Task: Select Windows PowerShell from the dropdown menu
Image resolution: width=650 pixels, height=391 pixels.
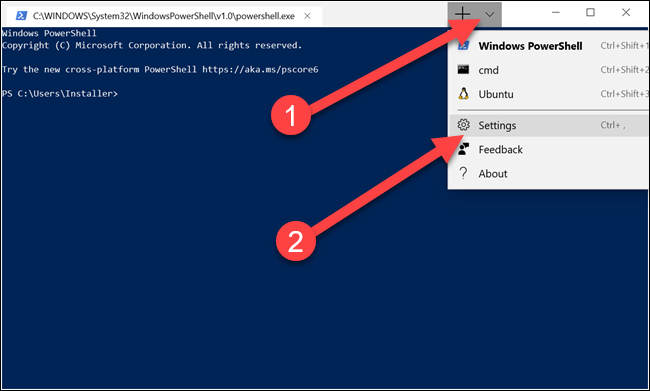Action: (549, 46)
